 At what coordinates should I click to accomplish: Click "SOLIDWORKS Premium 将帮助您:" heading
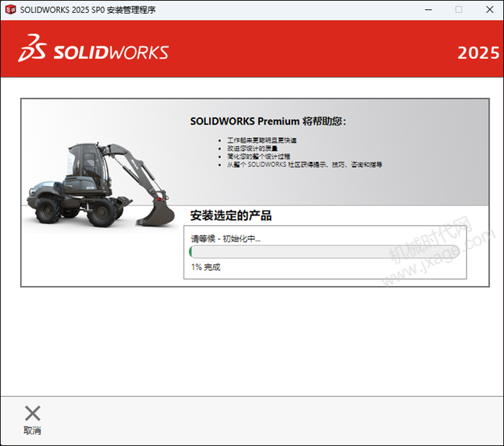pyautogui.click(x=268, y=121)
